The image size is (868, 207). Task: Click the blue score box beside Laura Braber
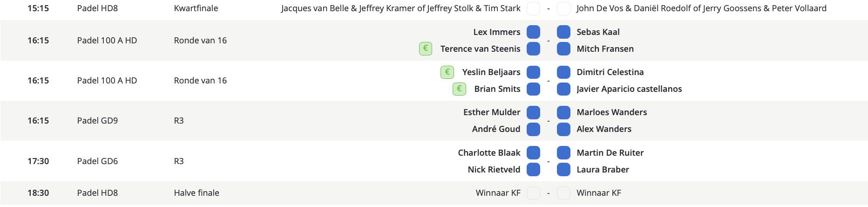(563, 169)
